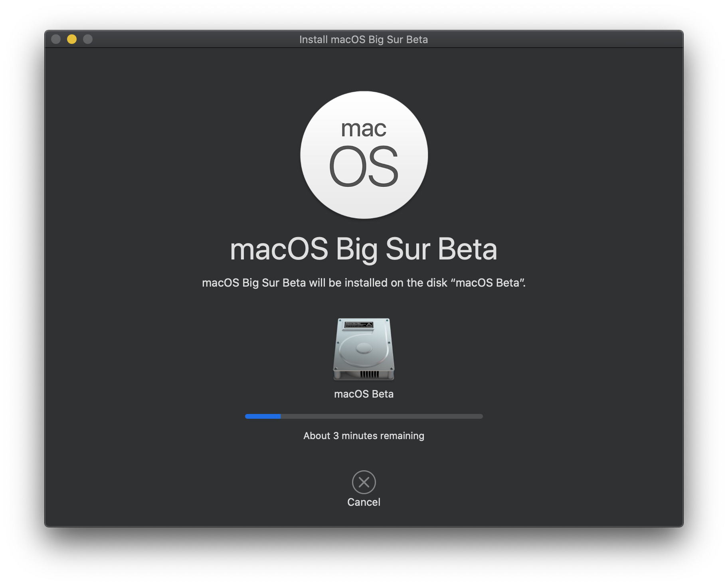Click the Cancel label below the X
Image resolution: width=728 pixels, height=586 pixels.
pos(364,502)
